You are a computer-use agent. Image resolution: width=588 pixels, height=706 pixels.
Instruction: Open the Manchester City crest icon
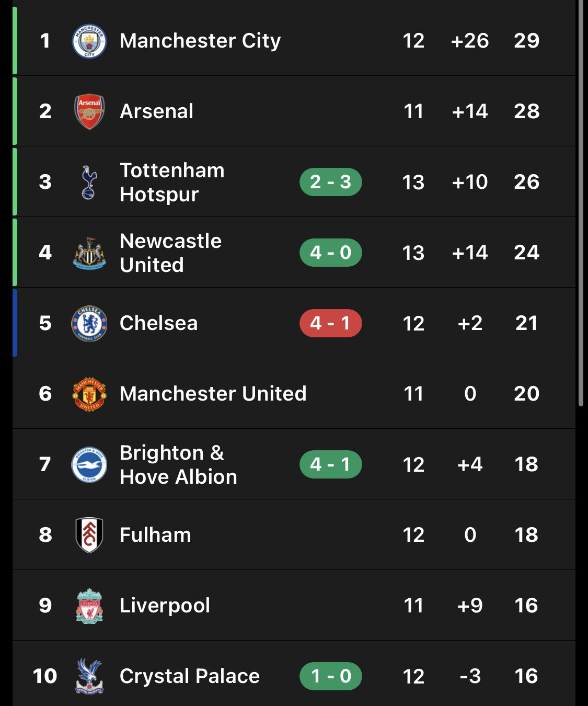coord(89,41)
